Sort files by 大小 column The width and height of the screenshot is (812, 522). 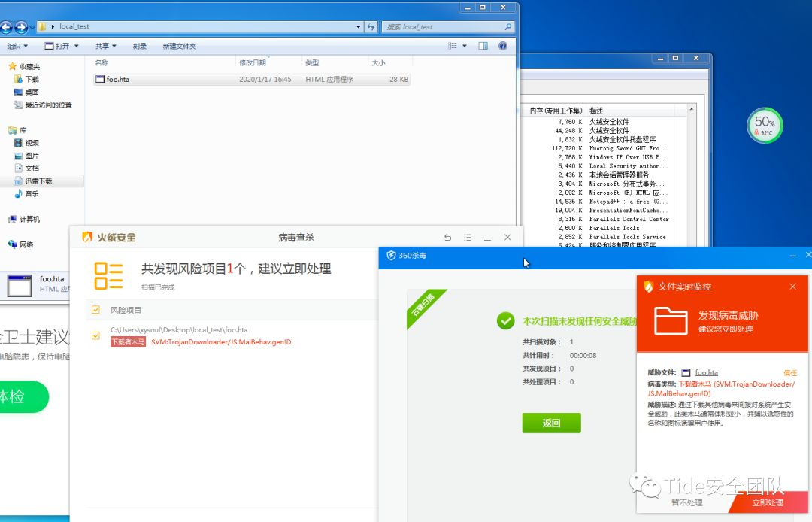(x=390, y=62)
